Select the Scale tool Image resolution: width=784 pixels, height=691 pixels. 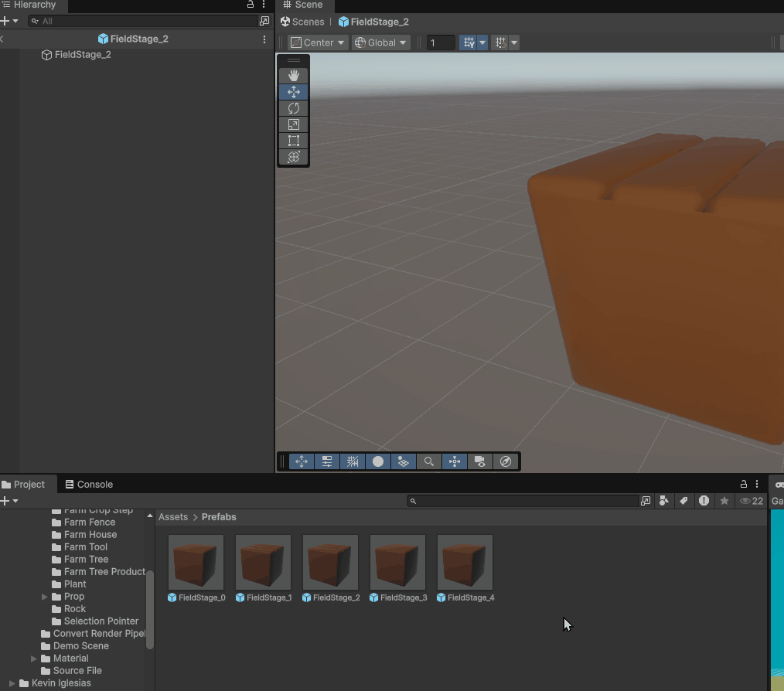pyautogui.click(x=294, y=124)
